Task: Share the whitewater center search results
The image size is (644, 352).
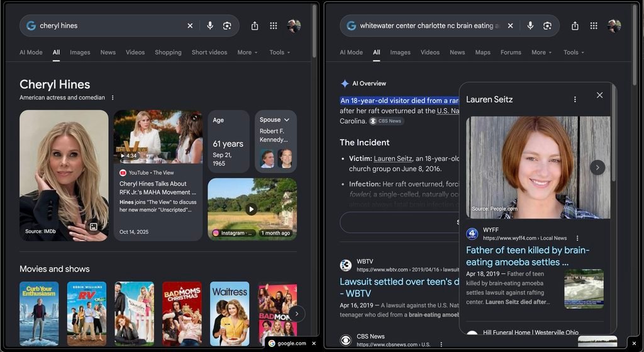Action: click(575, 25)
